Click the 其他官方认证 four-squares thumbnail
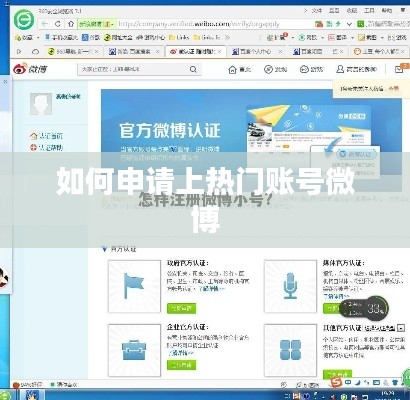This screenshot has width=410, height=400. point(290,350)
